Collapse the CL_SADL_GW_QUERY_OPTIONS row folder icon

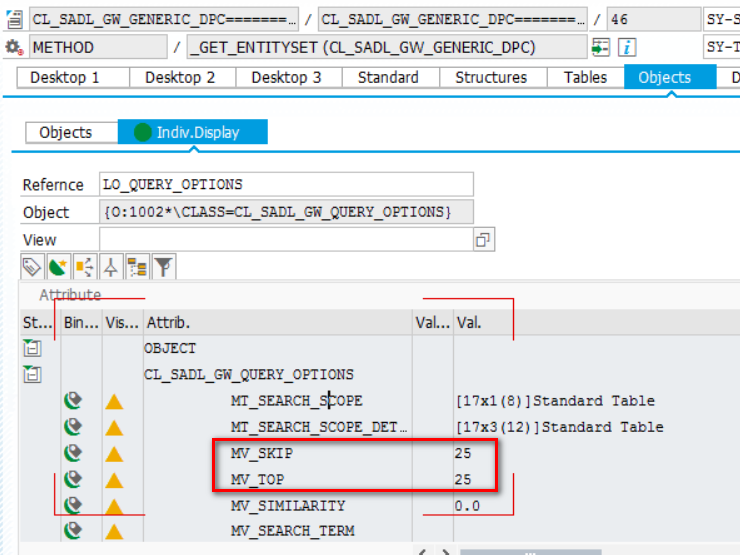[x=32, y=374]
